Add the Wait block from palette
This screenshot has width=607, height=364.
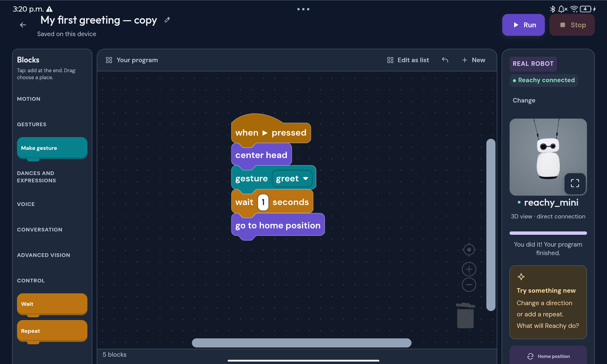click(52, 304)
